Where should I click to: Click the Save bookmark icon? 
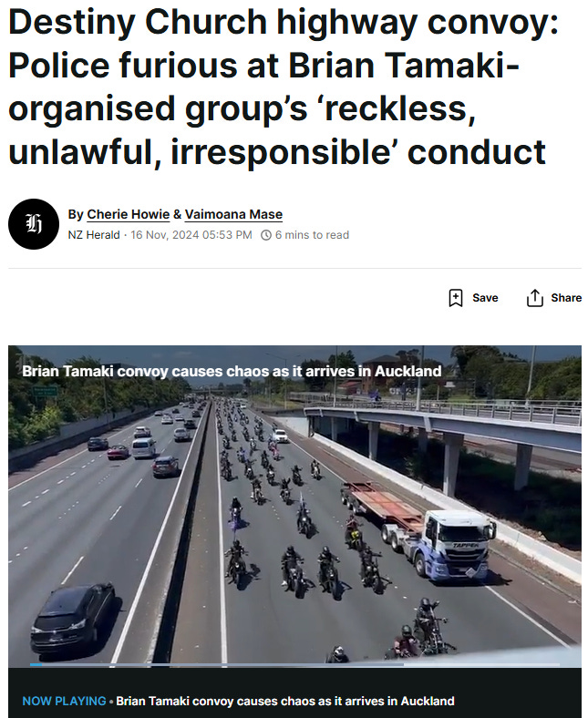pyautogui.click(x=455, y=298)
